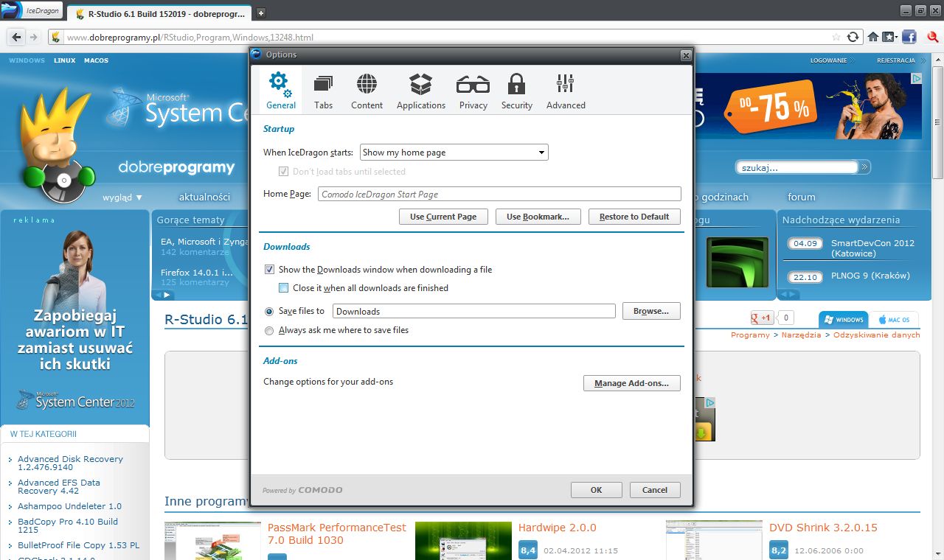This screenshot has width=944, height=560.
Task: Open Hardwipe 2.0.0 program link
Action: pos(557,528)
